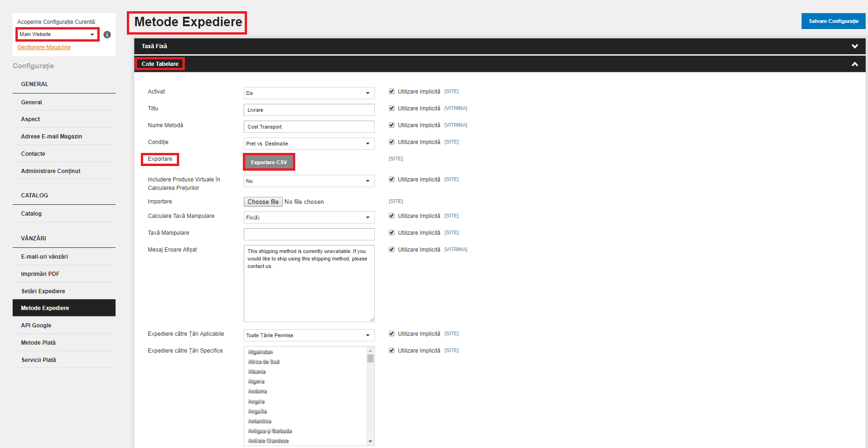Open Includere Produse Virtuale dropdown
Image resolution: width=868 pixels, height=448 pixels.
[x=309, y=181]
